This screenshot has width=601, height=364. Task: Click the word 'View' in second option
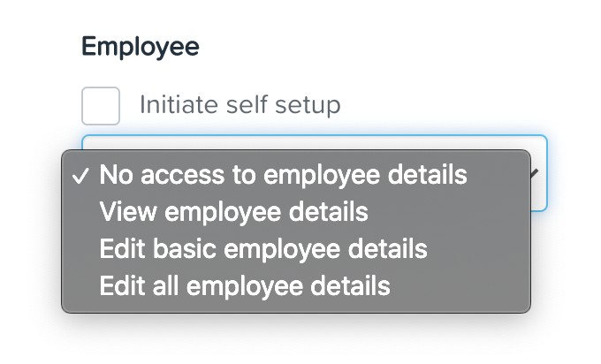point(128,211)
